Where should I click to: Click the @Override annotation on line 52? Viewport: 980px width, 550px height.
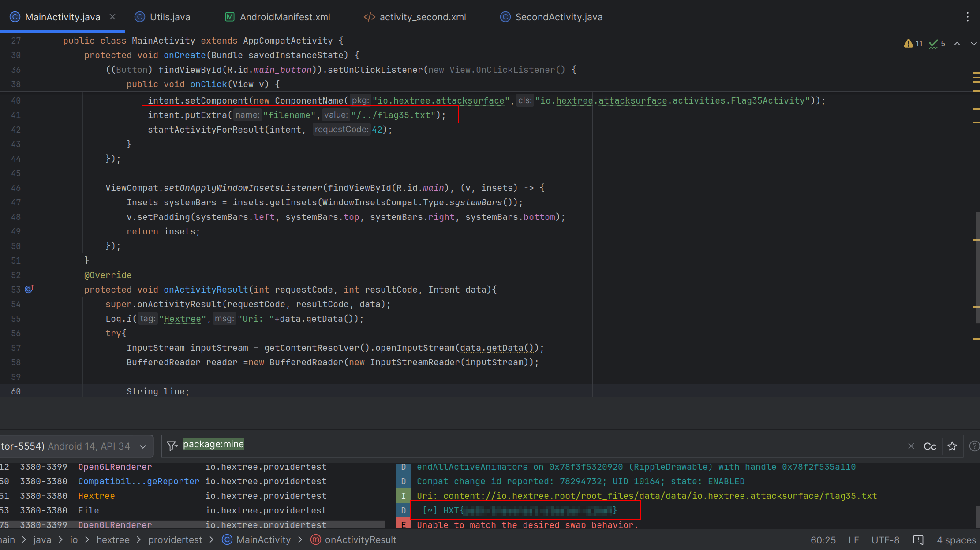pyautogui.click(x=108, y=275)
